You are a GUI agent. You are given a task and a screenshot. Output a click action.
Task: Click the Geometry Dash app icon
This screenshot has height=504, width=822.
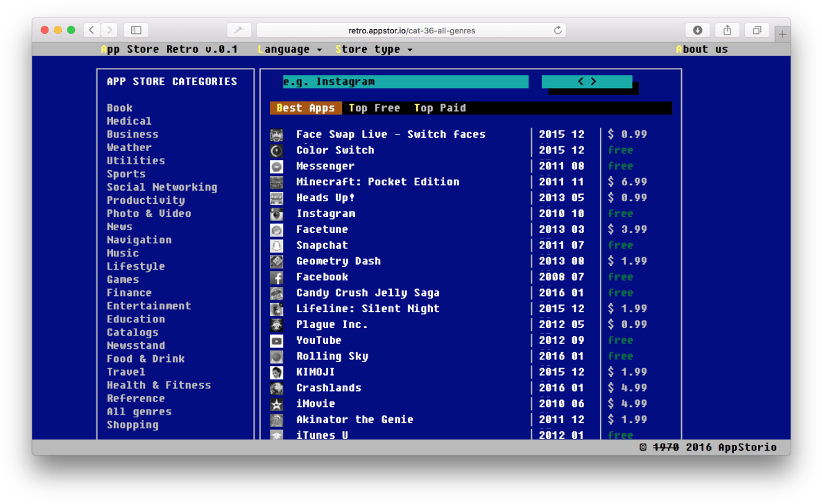coord(276,261)
